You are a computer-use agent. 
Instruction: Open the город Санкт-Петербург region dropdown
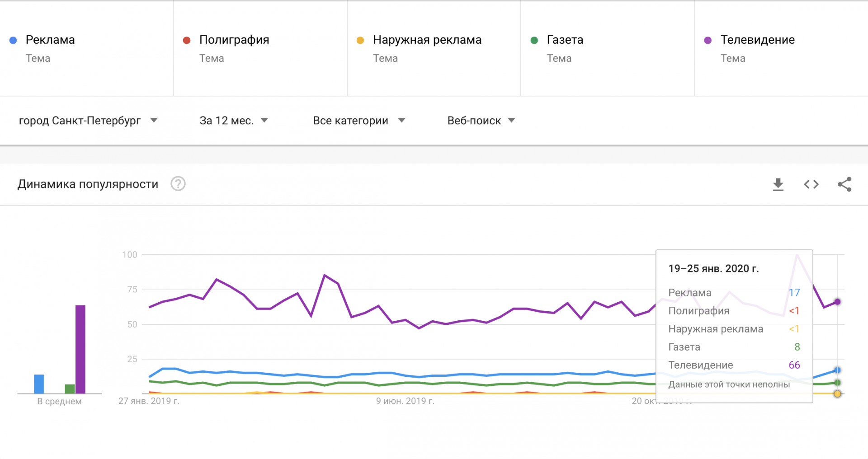coord(88,121)
